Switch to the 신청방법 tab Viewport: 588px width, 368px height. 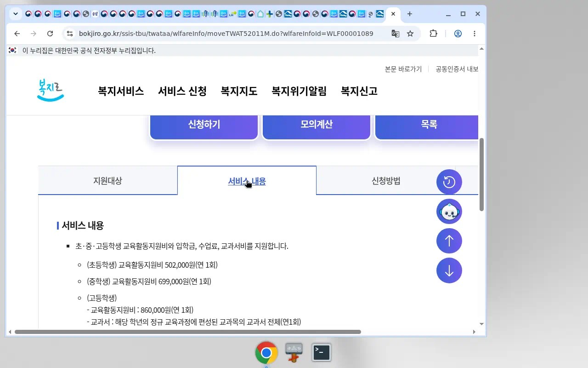pos(386,180)
